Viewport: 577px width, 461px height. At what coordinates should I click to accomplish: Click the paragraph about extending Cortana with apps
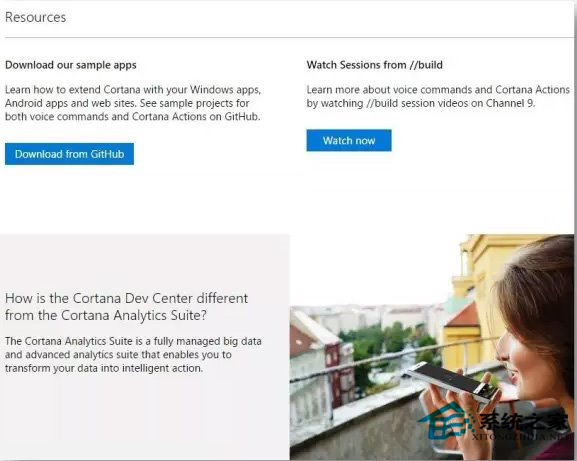point(133,103)
